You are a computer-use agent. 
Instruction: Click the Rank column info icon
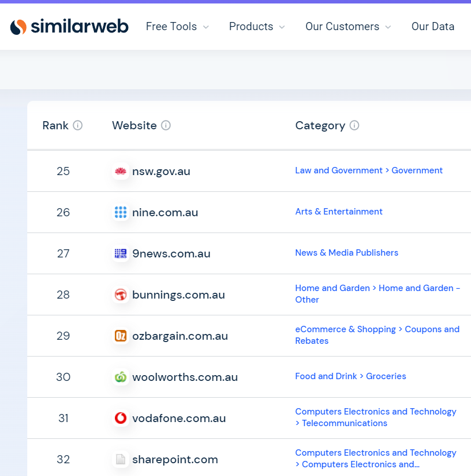[78, 125]
